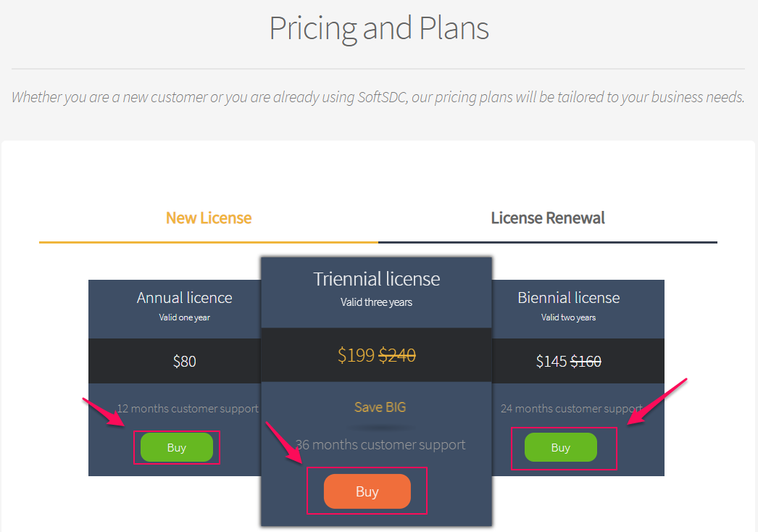Click the $80 annual price
Viewport: 758px width, 532px height.
point(185,361)
